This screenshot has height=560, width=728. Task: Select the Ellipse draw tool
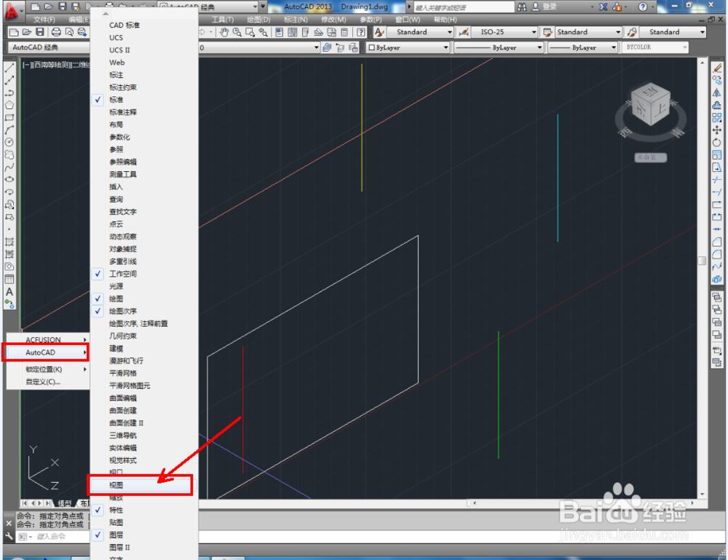[x=9, y=180]
